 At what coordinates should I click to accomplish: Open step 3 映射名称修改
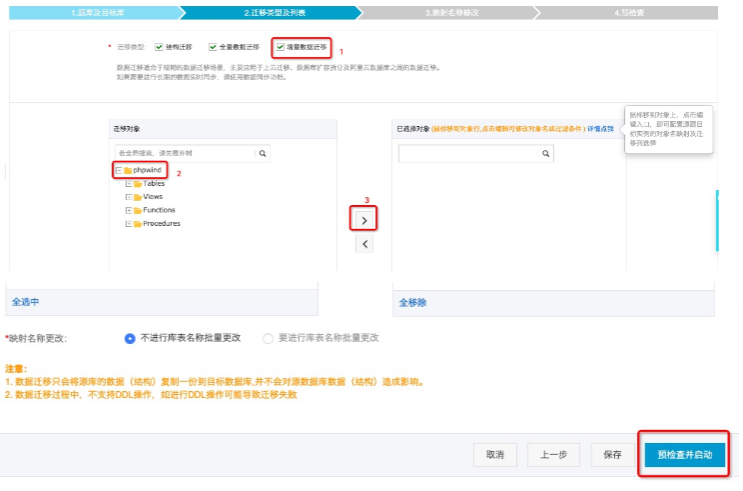pyautogui.click(x=452, y=13)
